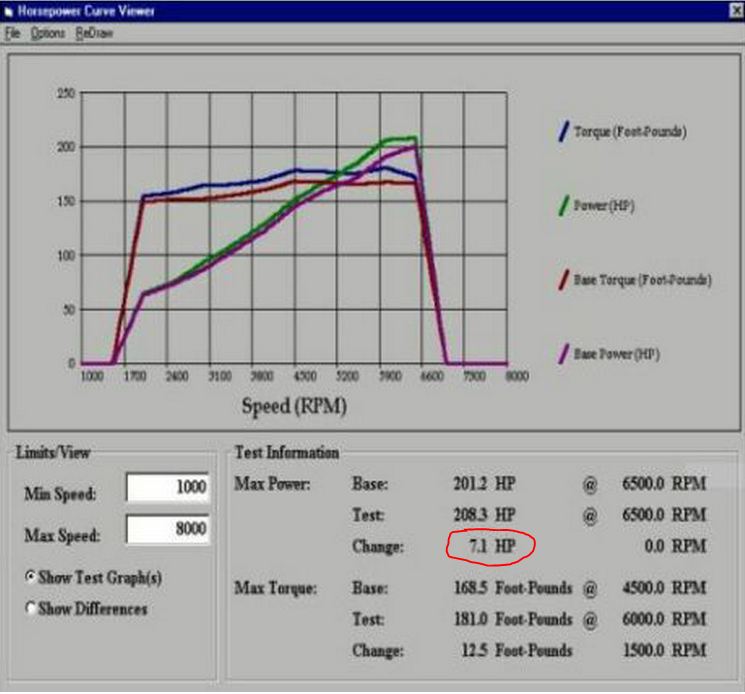
Task: Open the Options menu
Action: tap(47, 33)
